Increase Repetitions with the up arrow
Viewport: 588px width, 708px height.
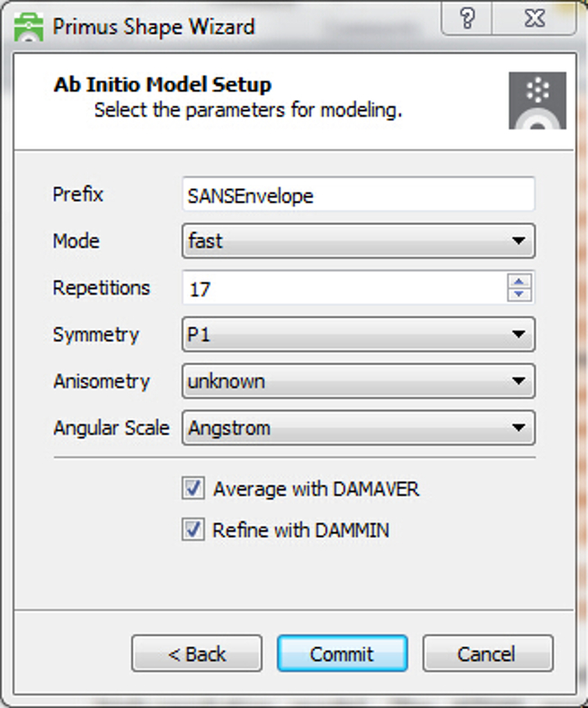coord(520,282)
